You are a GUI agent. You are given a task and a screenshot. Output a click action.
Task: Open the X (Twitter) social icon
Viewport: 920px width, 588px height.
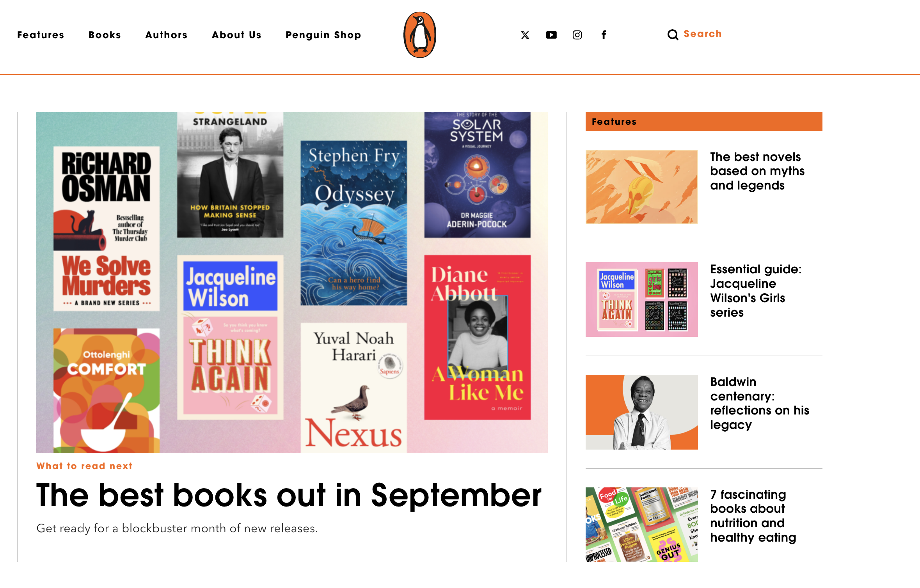coord(525,35)
